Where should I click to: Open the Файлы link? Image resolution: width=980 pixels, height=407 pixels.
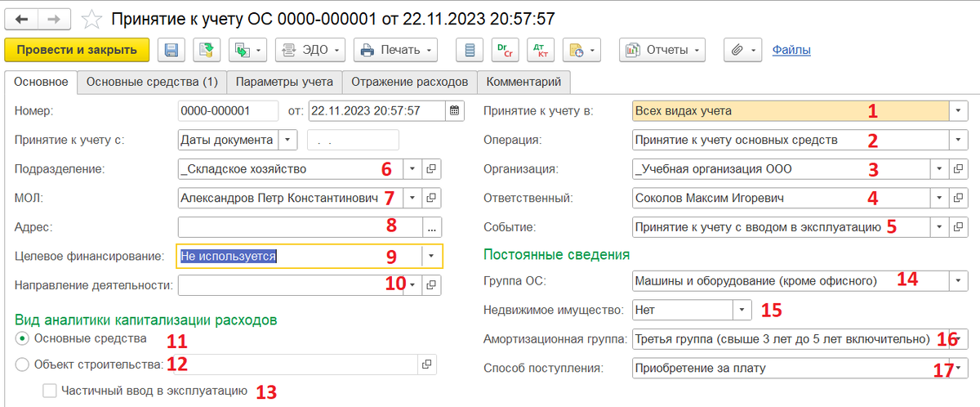(x=791, y=50)
